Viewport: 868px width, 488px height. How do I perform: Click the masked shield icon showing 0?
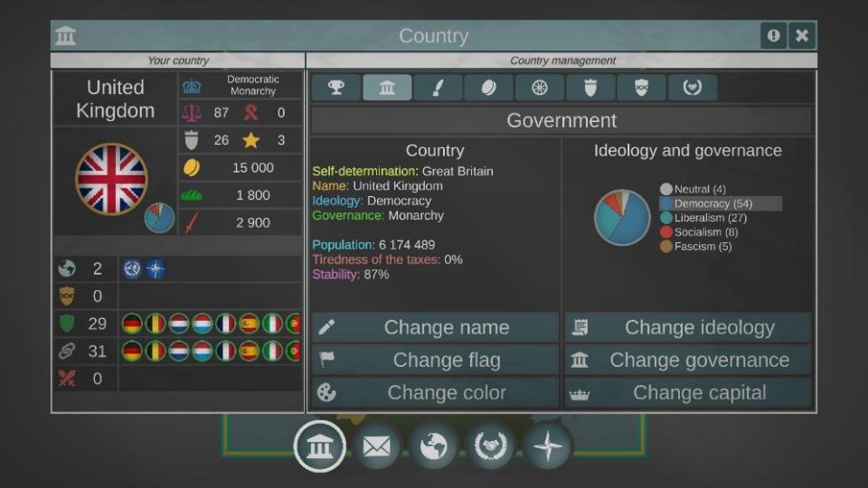[x=67, y=296]
